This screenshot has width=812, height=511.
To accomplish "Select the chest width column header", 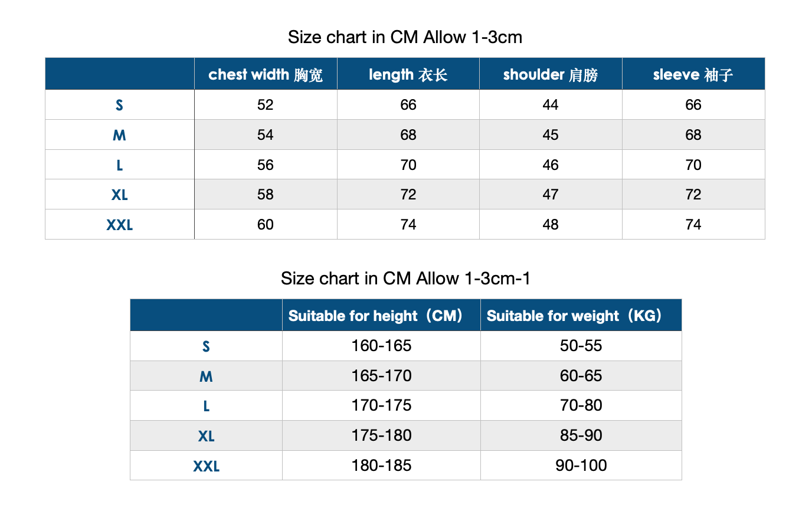I will (266, 74).
